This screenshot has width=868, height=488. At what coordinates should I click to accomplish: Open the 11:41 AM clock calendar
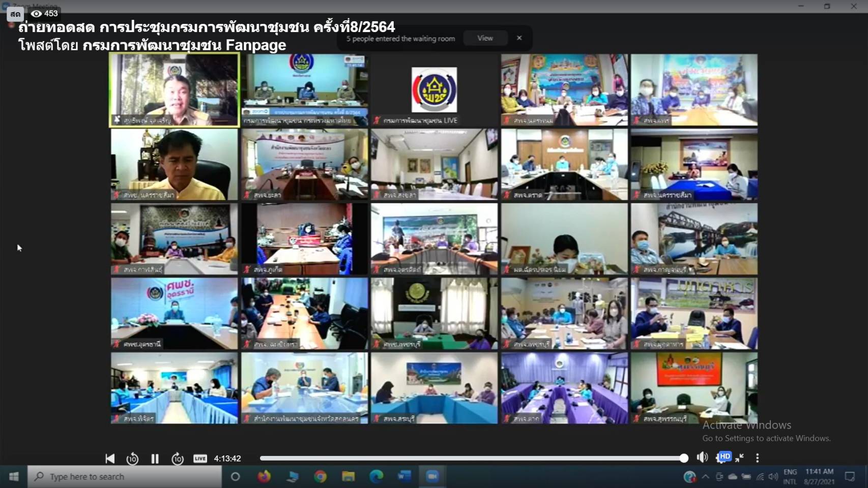[819, 477]
